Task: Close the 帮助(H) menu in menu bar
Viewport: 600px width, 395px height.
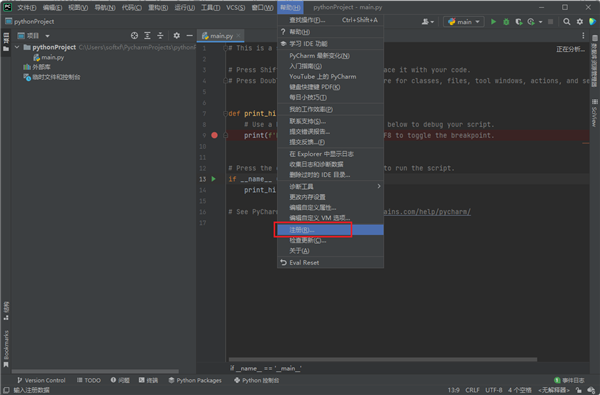Action: click(x=290, y=8)
